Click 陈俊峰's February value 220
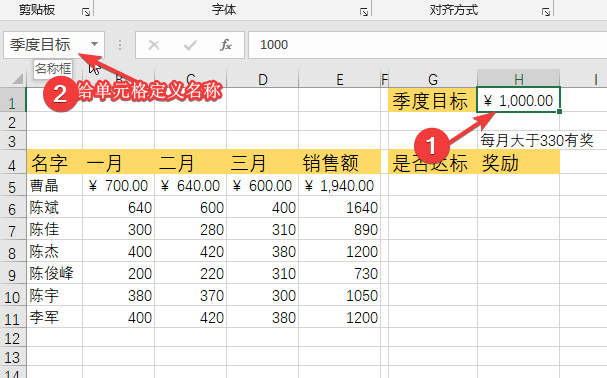 pos(190,273)
